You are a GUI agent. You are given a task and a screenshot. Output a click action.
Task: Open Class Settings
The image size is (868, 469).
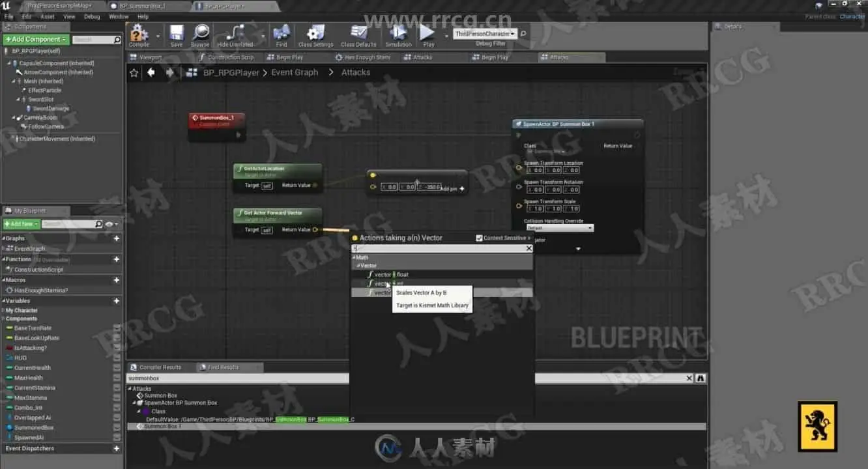click(315, 36)
